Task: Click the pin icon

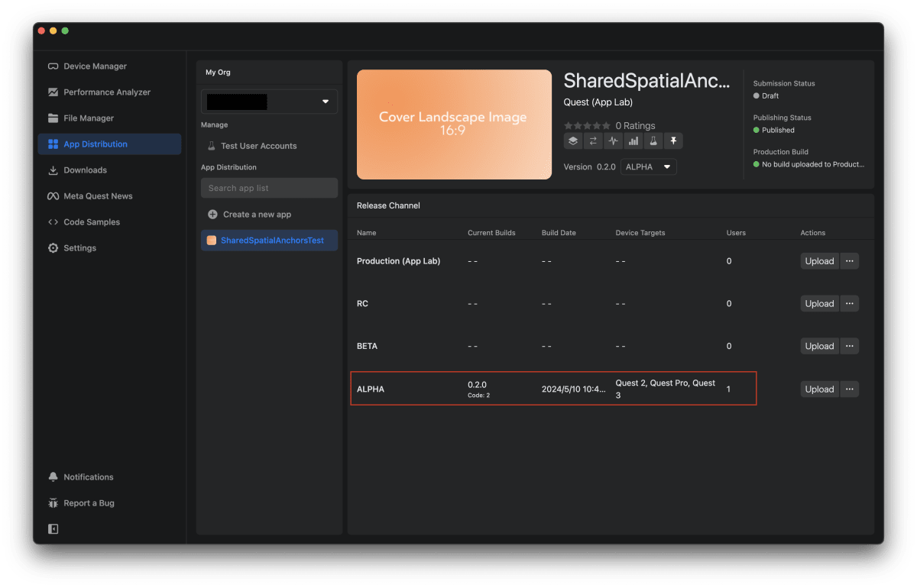Action: click(x=673, y=141)
